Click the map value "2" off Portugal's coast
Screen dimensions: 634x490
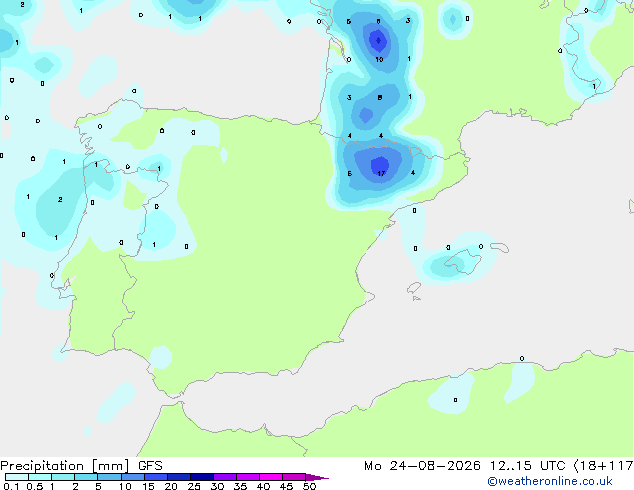pos(60,199)
